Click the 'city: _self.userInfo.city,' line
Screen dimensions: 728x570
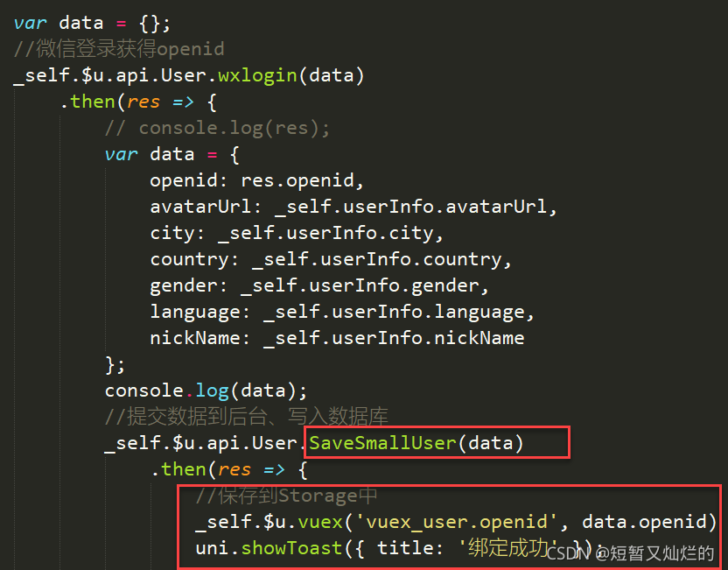pos(297,233)
